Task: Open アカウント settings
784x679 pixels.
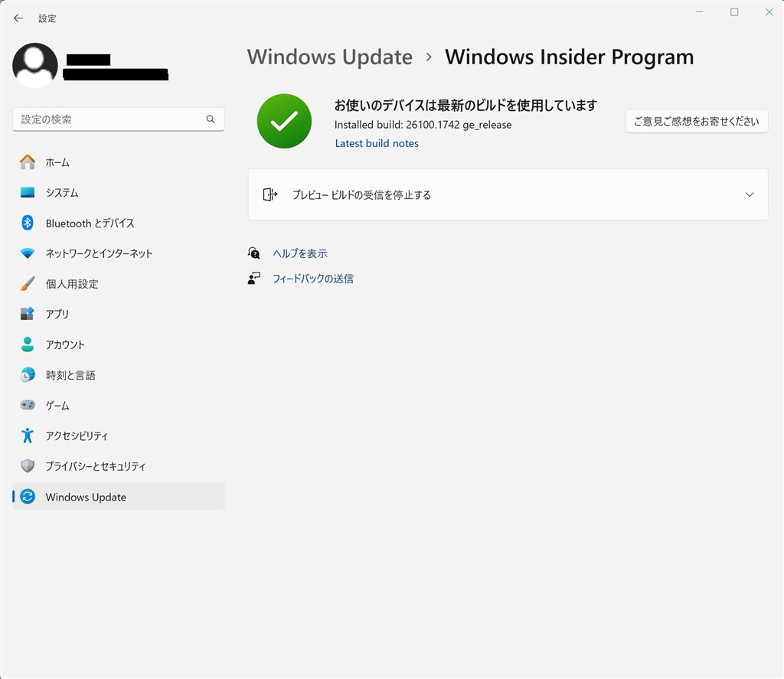Action: click(x=119, y=344)
